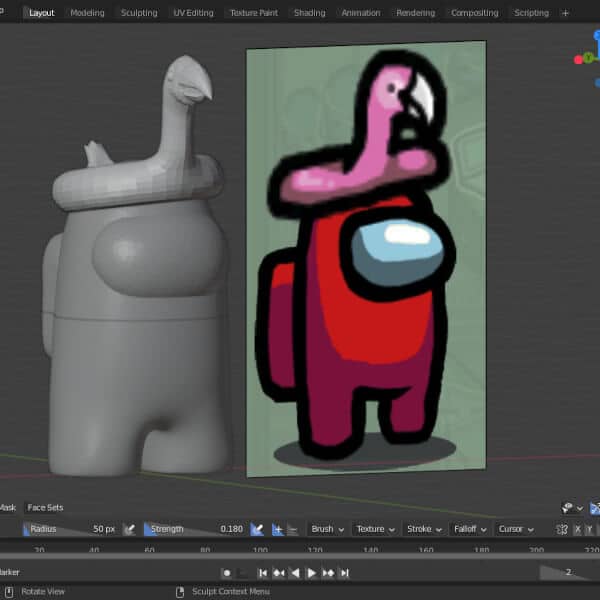Click the symmetry mirror icon
The width and height of the screenshot is (600, 600).
tap(562, 530)
